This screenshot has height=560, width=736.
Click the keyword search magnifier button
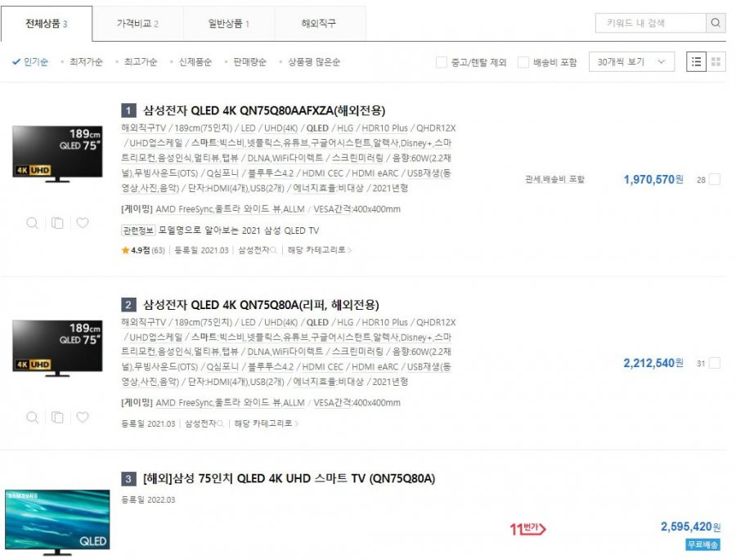point(716,23)
